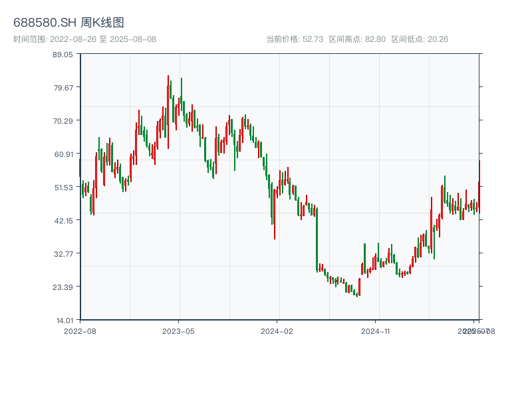The image size is (532, 399).
Task: Click the y-axis label 23.39
Action: [63, 287]
